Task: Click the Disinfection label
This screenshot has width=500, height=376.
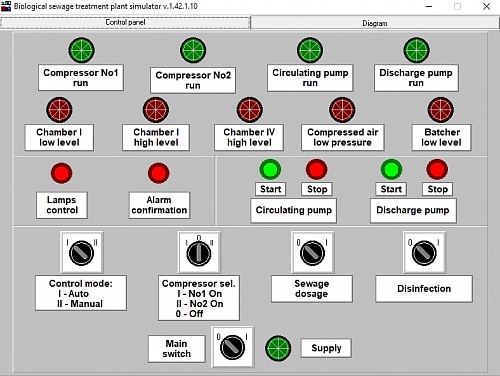Action: pyautogui.click(x=424, y=289)
